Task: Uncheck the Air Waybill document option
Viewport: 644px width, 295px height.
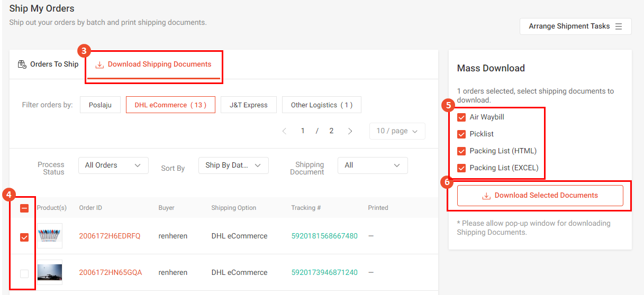Action: coord(461,117)
